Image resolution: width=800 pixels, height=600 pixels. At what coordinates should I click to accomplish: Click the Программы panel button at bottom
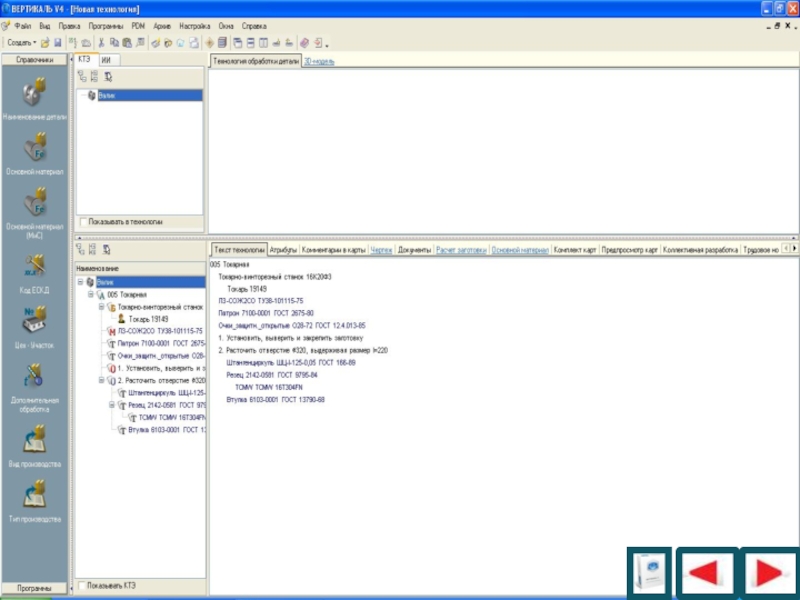coord(34,588)
